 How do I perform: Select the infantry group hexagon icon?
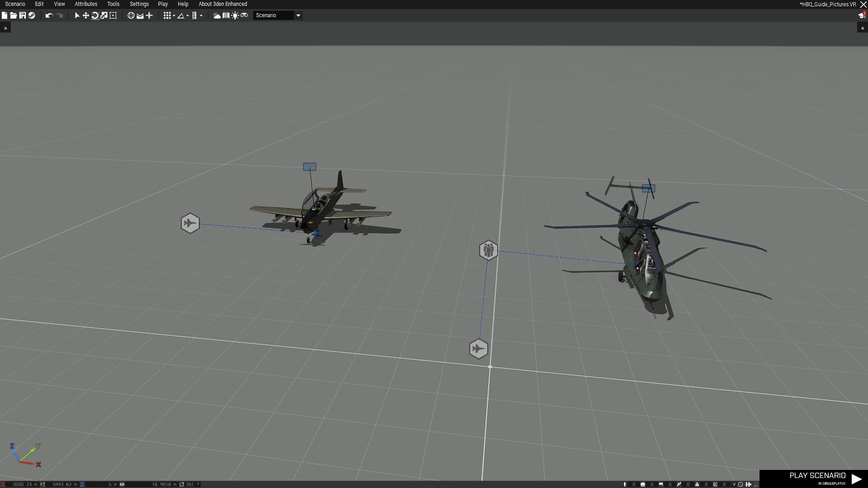pyautogui.click(x=488, y=250)
